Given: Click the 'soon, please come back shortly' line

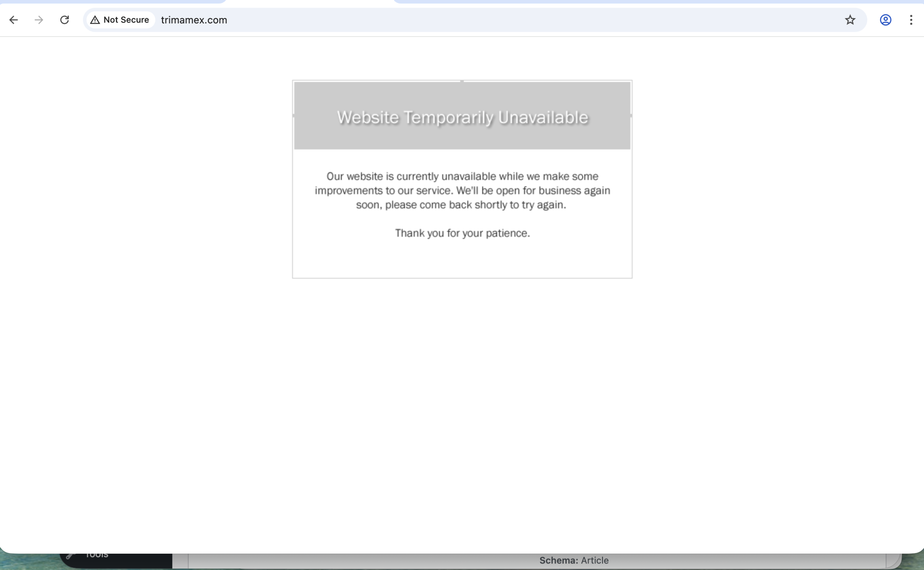Looking at the screenshot, I should tap(461, 205).
